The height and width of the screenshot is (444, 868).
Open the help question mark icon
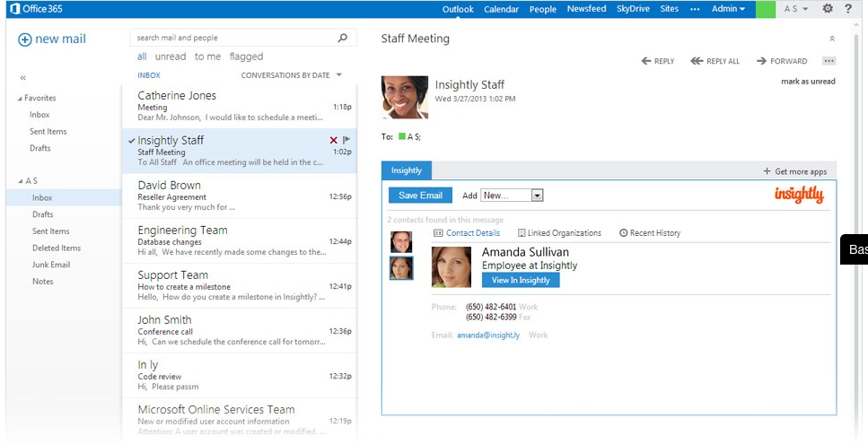click(848, 9)
